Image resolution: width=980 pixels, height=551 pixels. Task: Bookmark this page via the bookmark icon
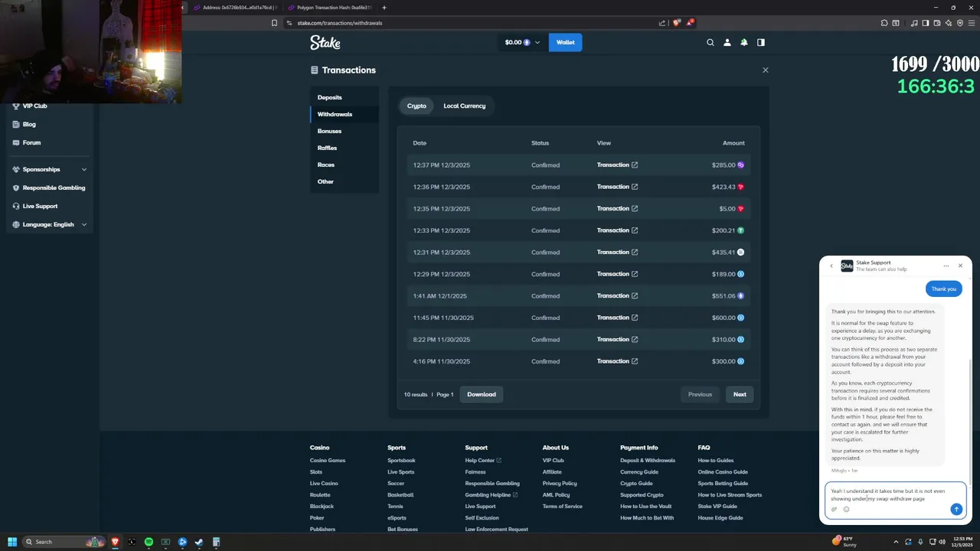coord(274,23)
